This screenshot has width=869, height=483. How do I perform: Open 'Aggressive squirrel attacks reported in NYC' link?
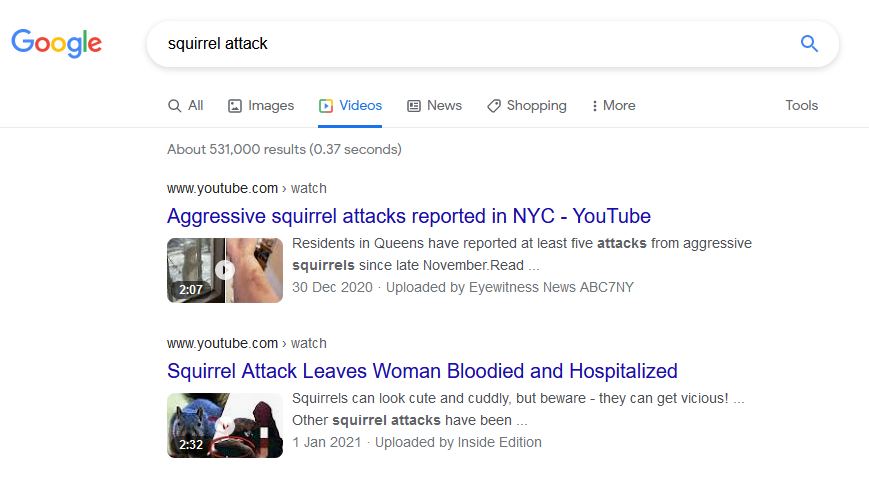click(x=409, y=216)
